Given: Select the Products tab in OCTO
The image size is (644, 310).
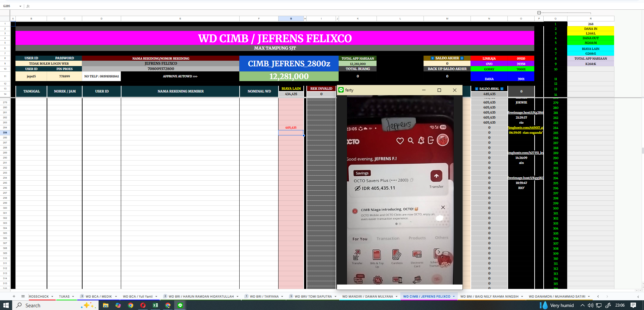Looking at the screenshot, I should click(417, 238).
